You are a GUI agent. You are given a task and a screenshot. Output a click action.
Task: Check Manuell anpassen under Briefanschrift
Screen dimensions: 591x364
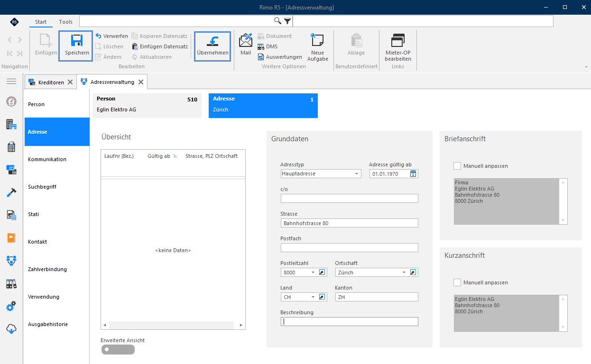[457, 166]
